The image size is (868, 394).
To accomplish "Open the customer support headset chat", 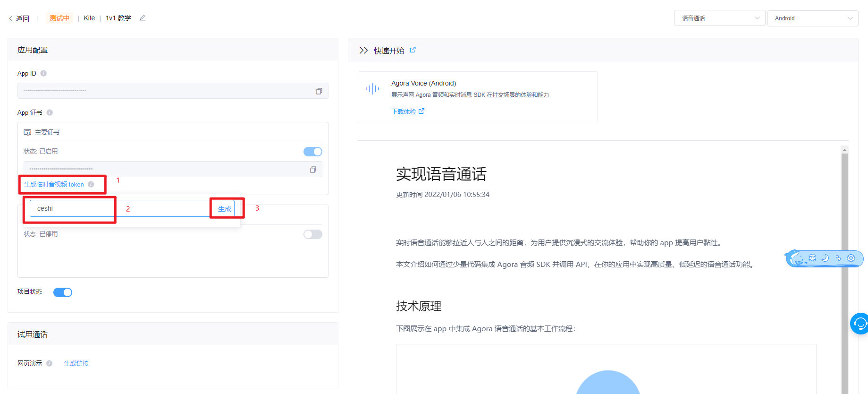I will [860, 324].
